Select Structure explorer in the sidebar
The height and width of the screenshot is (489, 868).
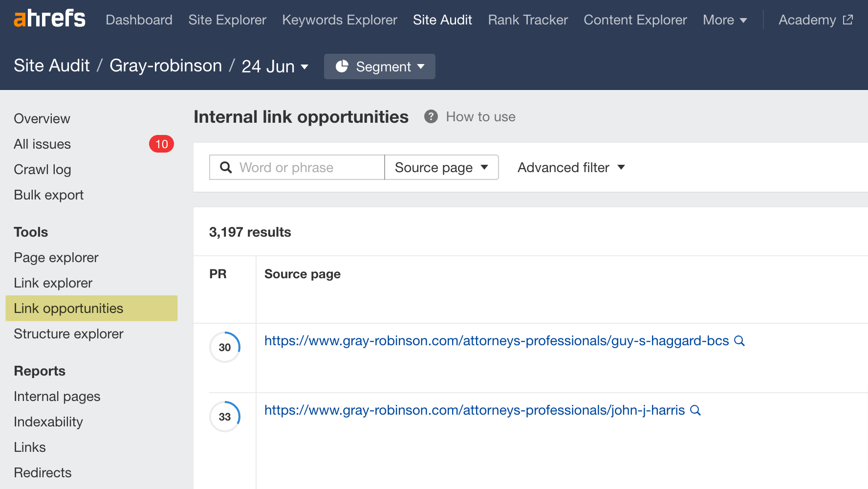68,333
